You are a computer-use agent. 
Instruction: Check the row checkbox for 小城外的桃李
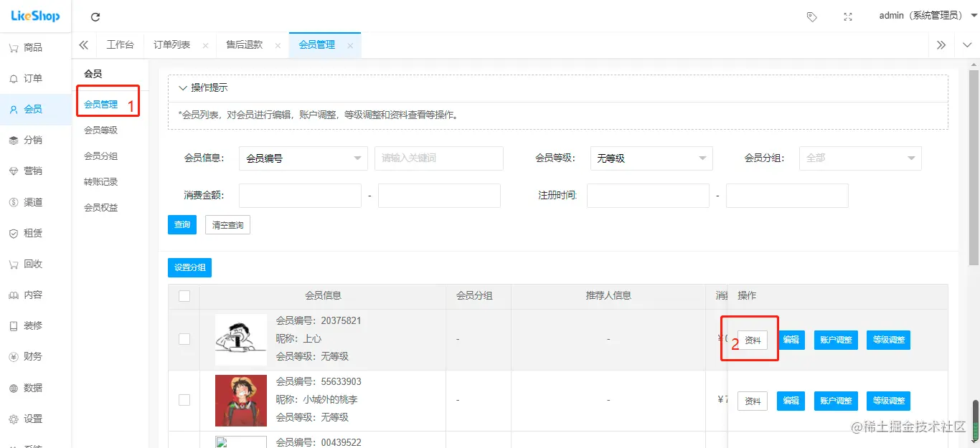tap(184, 400)
